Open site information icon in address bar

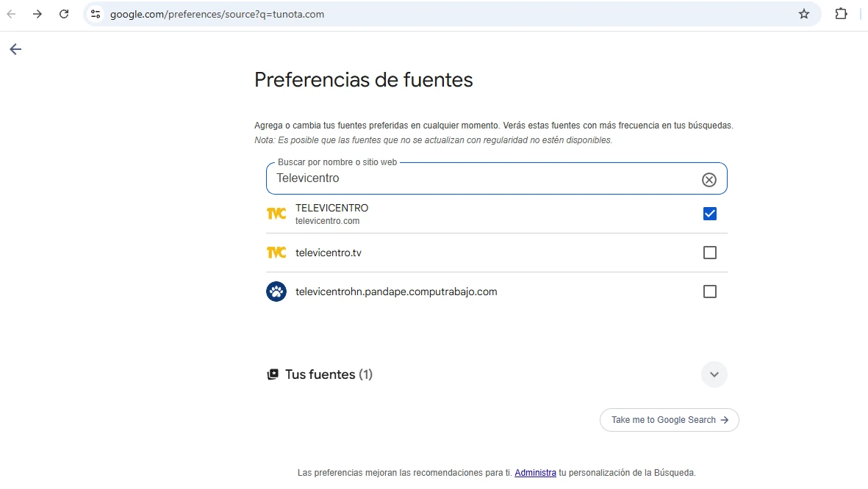tap(96, 14)
